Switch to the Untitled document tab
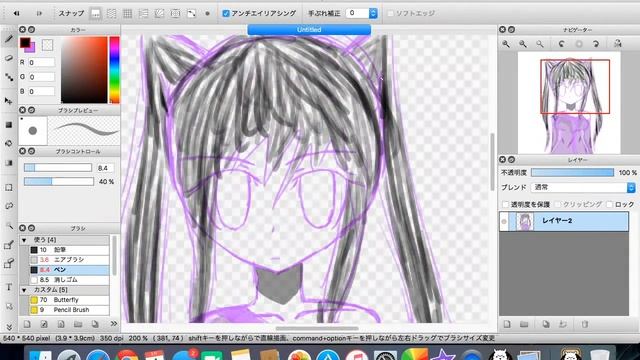The height and width of the screenshot is (360, 640). click(x=309, y=29)
